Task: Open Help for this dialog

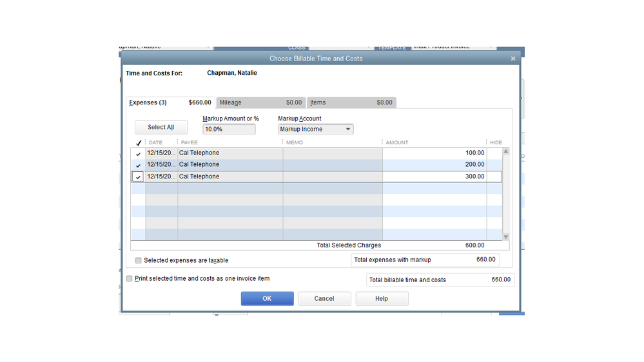Action: (382, 299)
